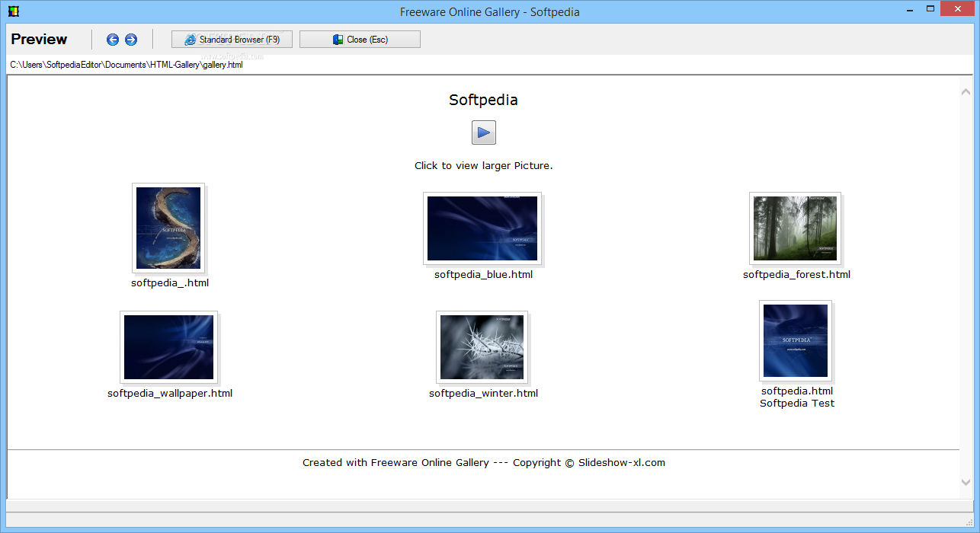Maximize the Freeware Online Gallery window
The height and width of the screenshot is (533, 980).
point(930,9)
